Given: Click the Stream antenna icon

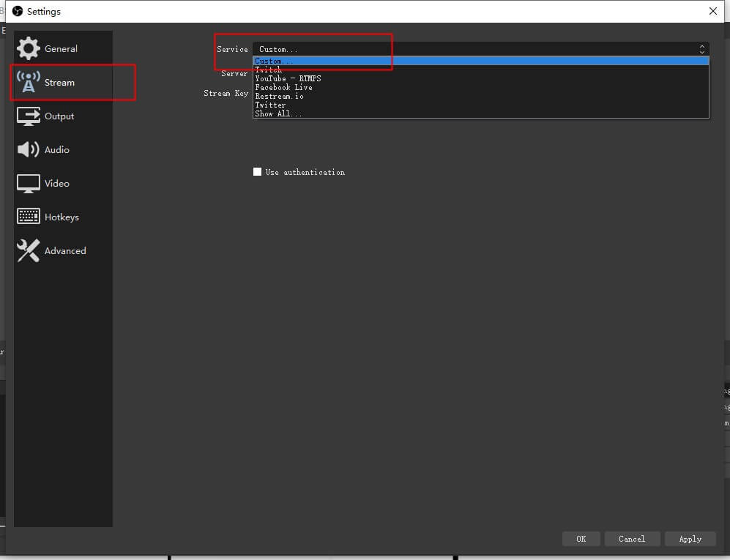Looking at the screenshot, I should [x=28, y=82].
